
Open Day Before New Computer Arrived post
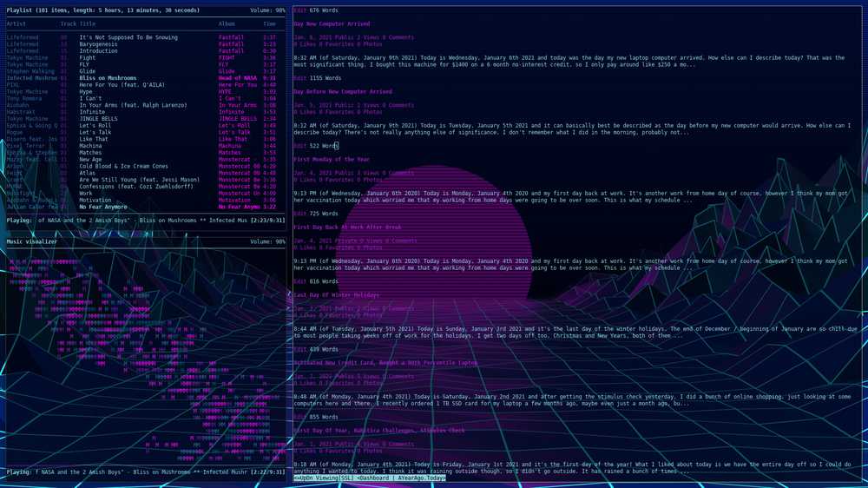[x=342, y=91]
